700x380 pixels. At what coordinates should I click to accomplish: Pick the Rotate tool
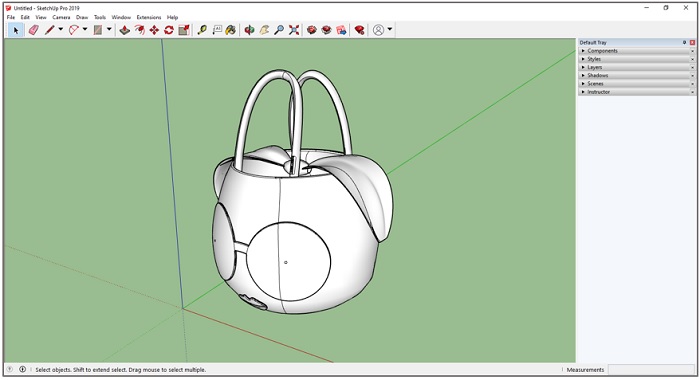coord(169,30)
